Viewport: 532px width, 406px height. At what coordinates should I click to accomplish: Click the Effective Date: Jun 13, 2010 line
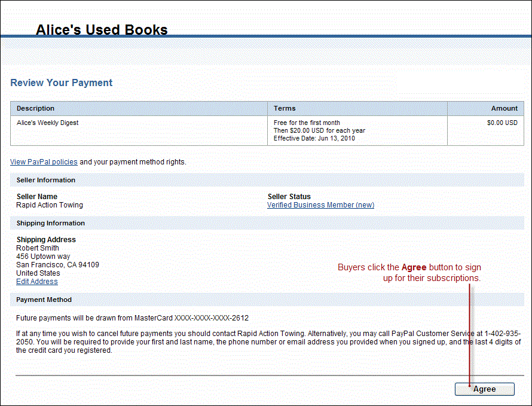tap(314, 139)
